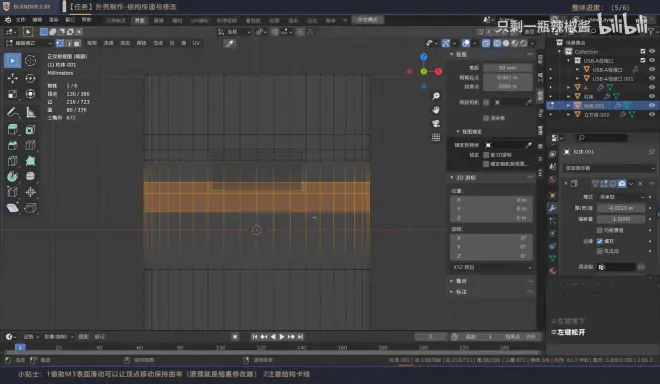Pick the Measure ruler tool
Viewport: 660px width, 384px height.
tap(30, 112)
